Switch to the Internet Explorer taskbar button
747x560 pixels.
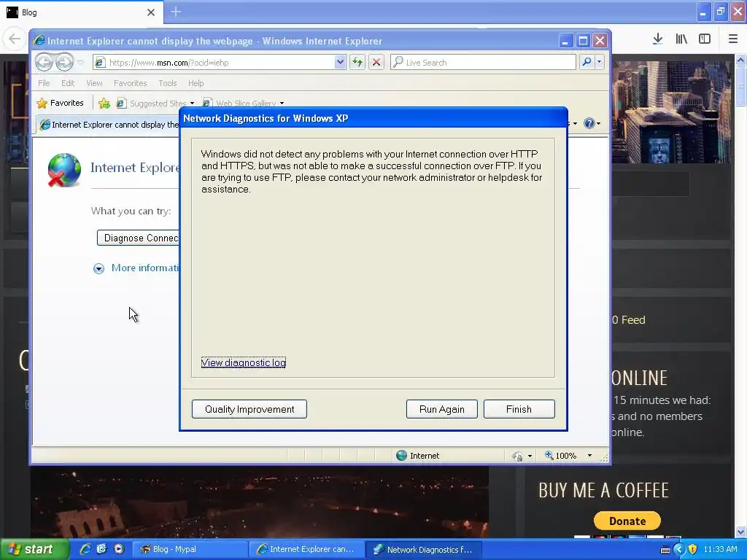point(307,550)
